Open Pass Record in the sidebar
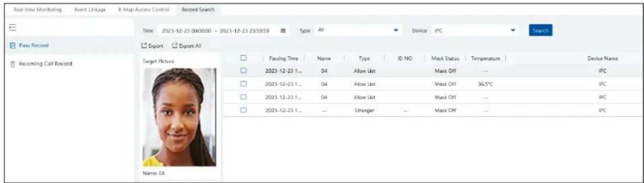This screenshot has height=183, width=644. pos(34,45)
